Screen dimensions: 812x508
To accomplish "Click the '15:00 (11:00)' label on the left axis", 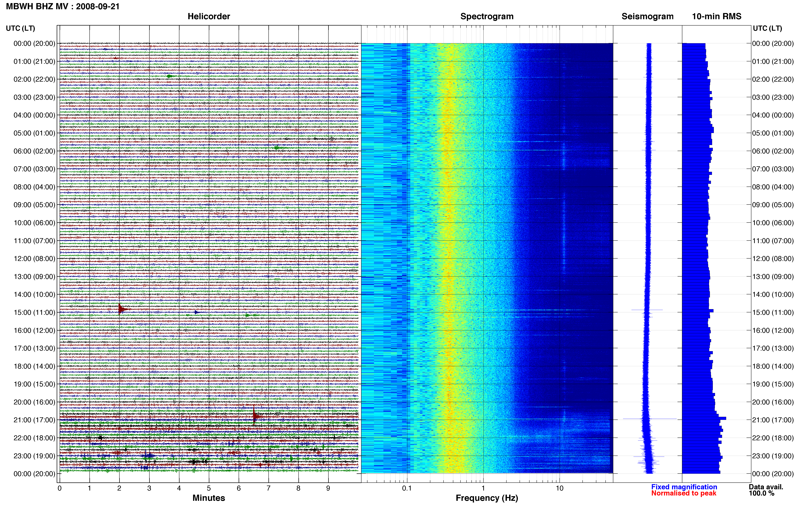I will pos(34,312).
